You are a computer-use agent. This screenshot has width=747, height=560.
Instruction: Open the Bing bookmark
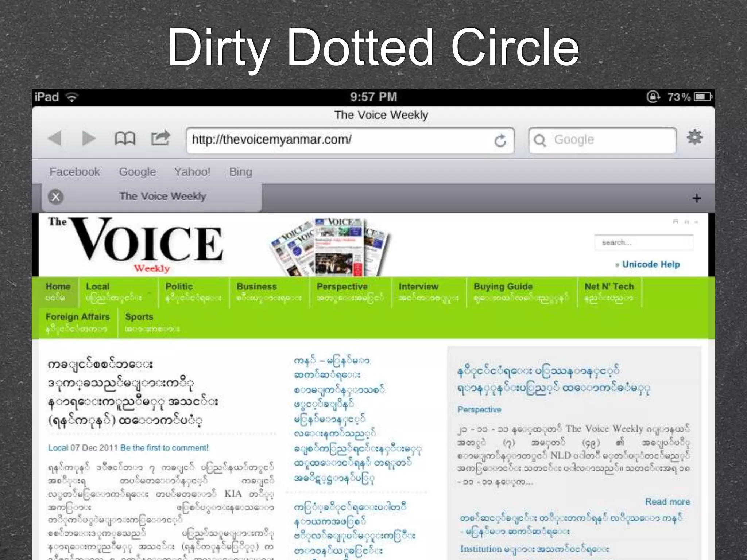pyautogui.click(x=240, y=172)
